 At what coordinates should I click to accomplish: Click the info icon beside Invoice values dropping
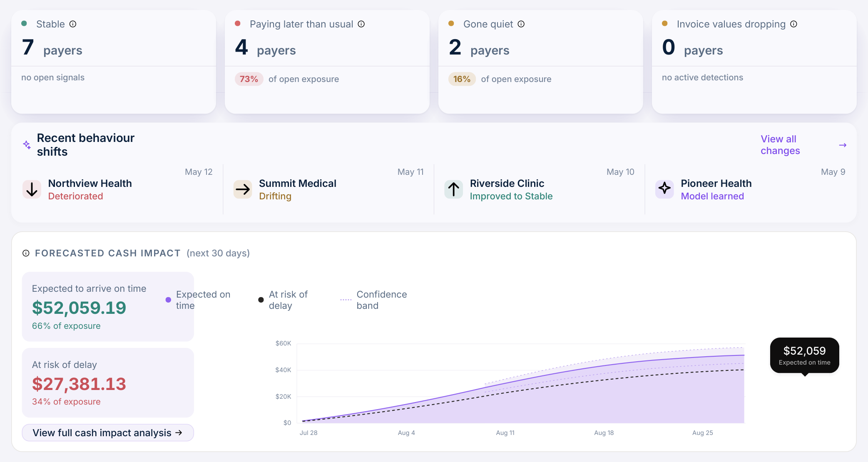[794, 24]
